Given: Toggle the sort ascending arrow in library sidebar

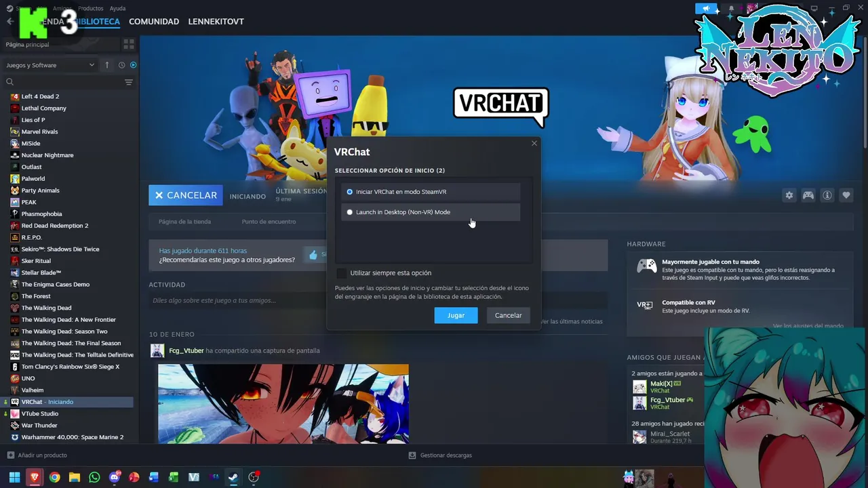Looking at the screenshot, I should click(x=106, y=65).
